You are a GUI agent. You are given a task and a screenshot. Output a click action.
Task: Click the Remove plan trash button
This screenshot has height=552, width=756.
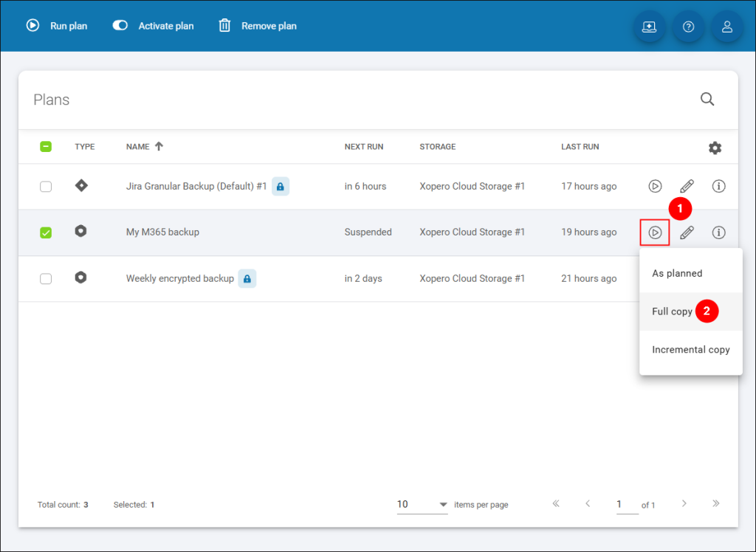(258, 26)
